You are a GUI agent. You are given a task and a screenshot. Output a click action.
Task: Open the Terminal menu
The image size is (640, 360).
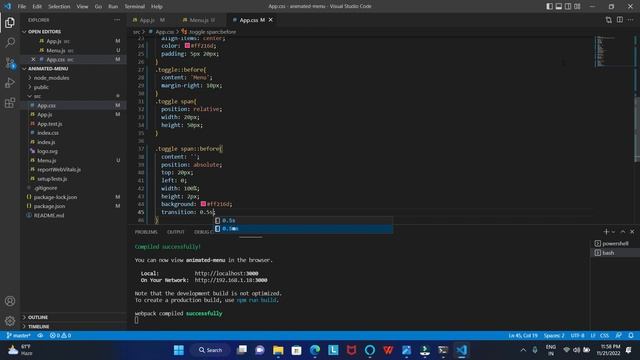(135, 7)
